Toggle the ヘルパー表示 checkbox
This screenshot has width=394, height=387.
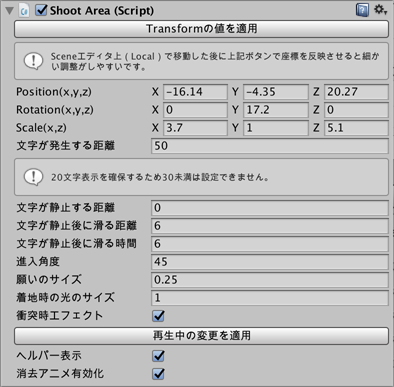coord(158,356)
